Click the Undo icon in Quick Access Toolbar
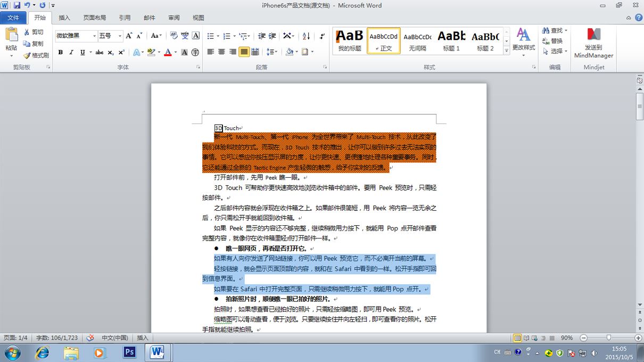Viewport: 644px width, 362px height. pos(27,5)
